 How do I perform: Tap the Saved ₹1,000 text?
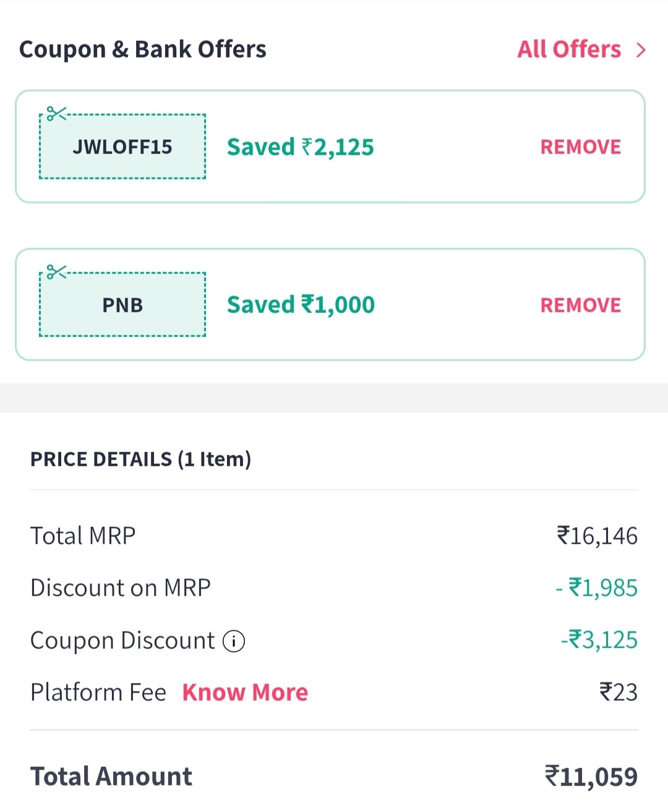coord(301,305)
